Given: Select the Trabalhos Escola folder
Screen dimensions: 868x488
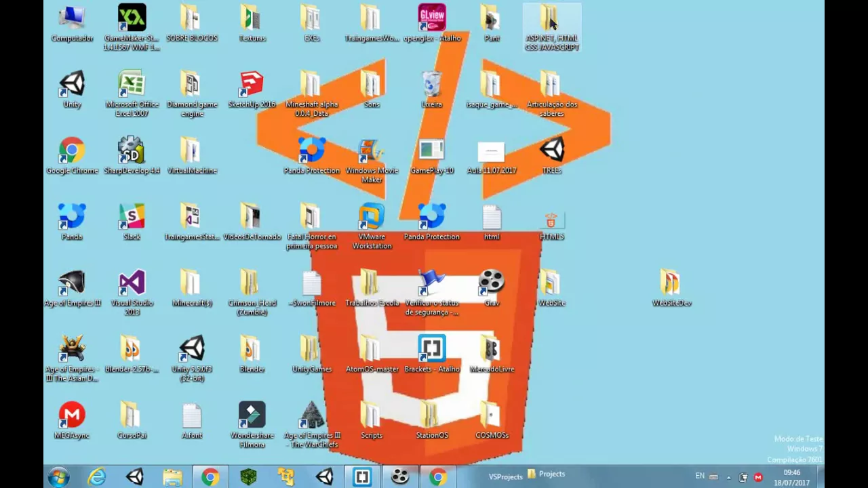Looking at the screenshot, I should pos(372,288).
